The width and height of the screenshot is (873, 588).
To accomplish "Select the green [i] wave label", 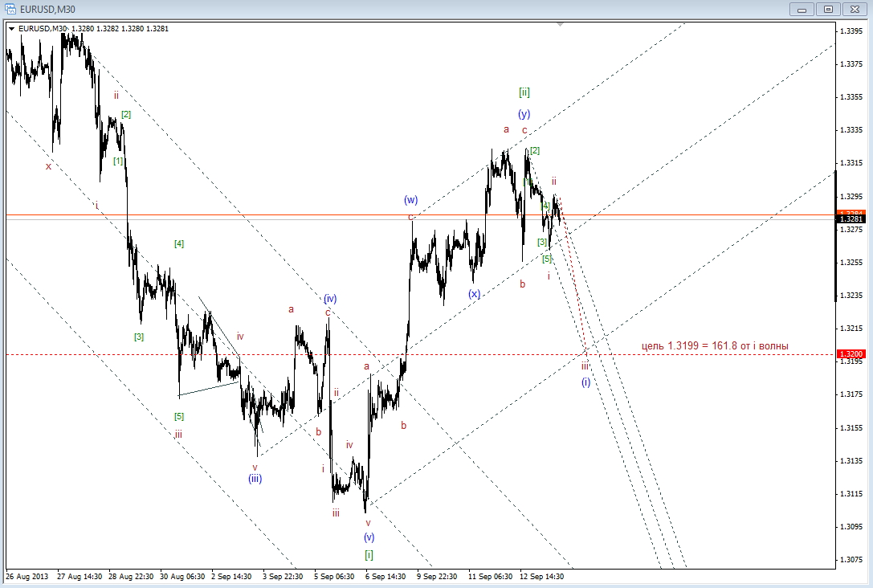I will pos(369,554).
